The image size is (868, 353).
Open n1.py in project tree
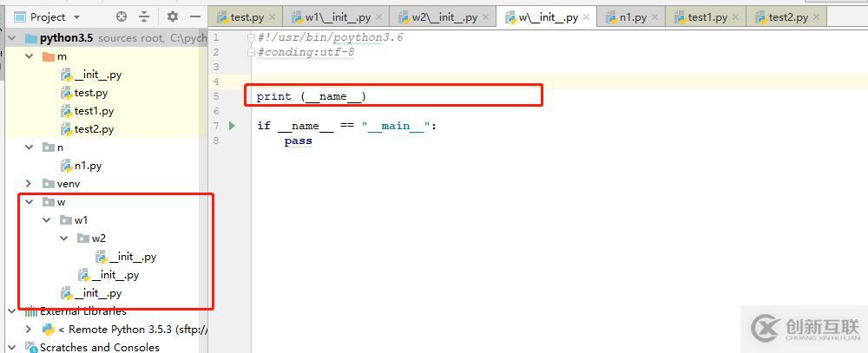point(88,166)
